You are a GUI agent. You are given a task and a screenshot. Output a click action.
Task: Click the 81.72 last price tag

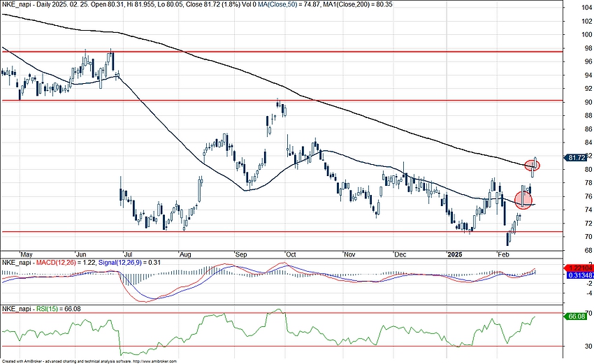pos(577,158)
